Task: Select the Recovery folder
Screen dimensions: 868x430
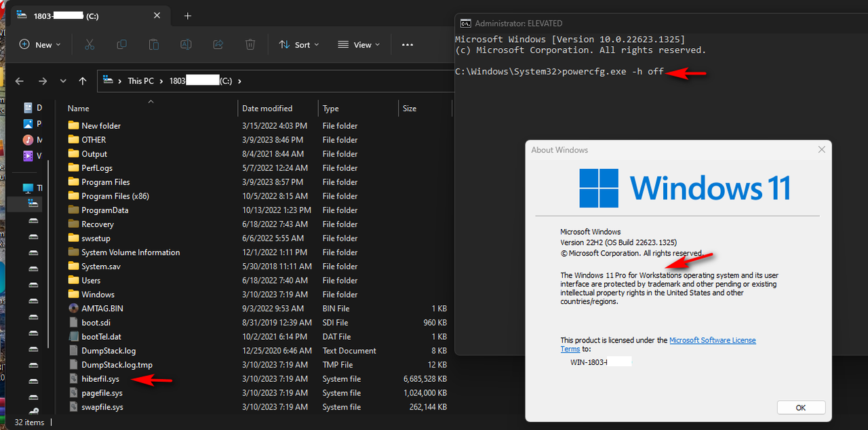Action: (98, 224)
